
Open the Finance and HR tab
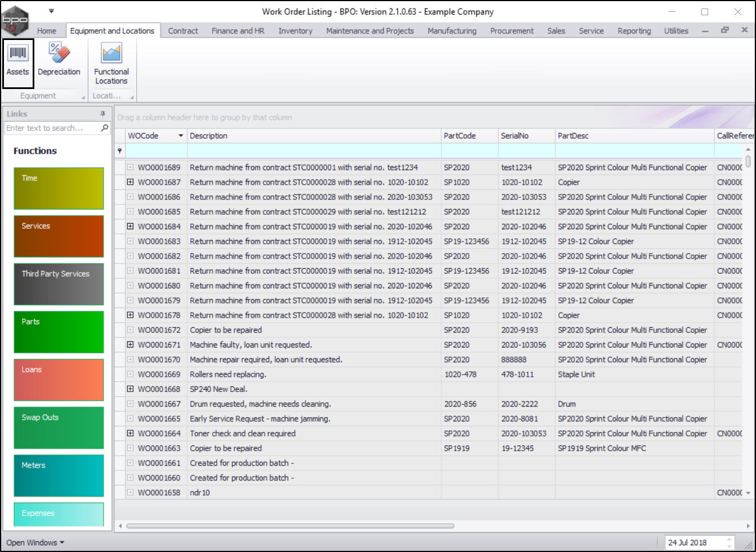[x=238, y=31]
